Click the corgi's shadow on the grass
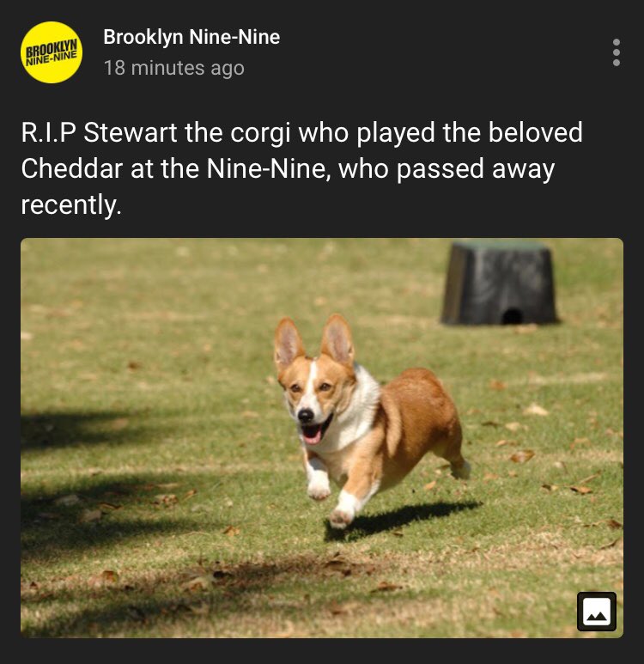 pos(402,520)
